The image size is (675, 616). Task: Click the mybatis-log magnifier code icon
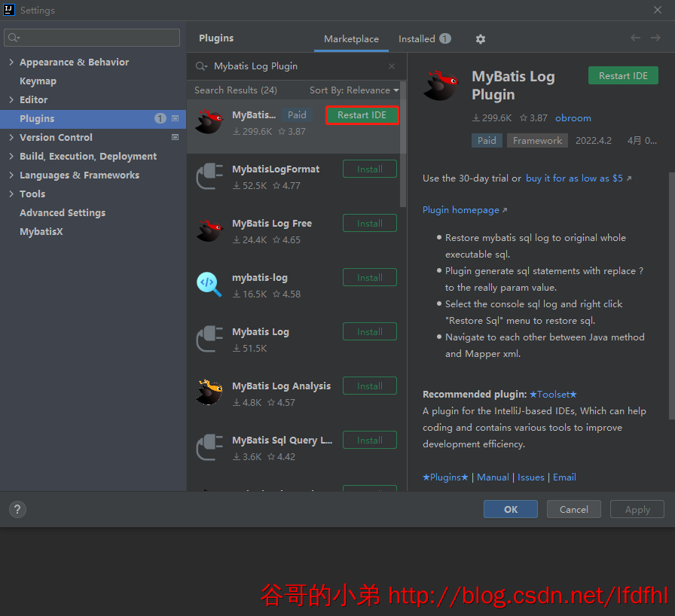tap(209, 285)
